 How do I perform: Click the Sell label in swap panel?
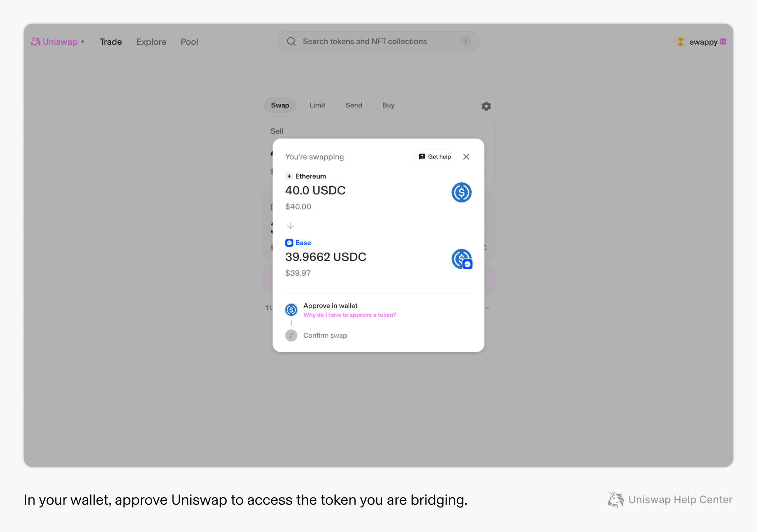[x=276, y=131]
